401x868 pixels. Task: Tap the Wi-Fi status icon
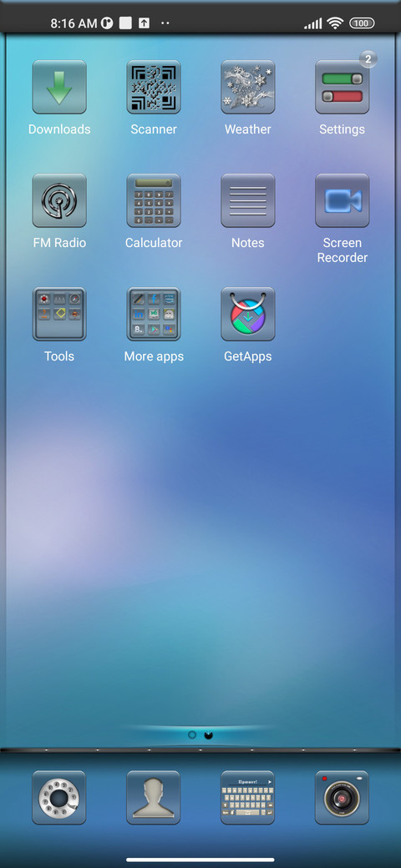tap(334, 23)
